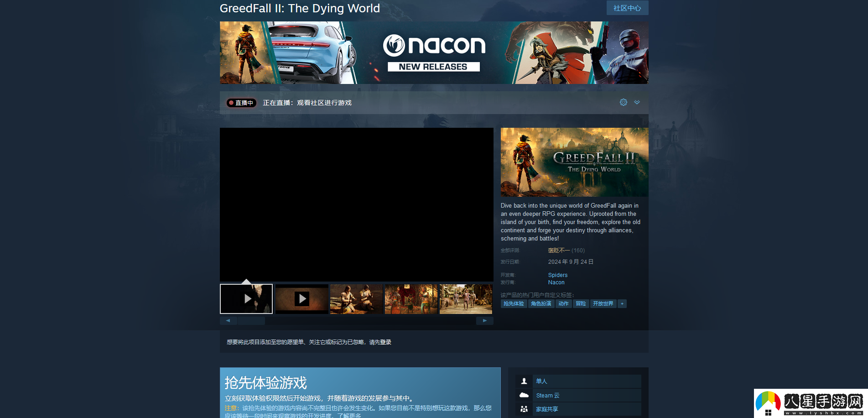Screen dimensions: 868x418
Task: Click the single-player person icon
Action: 524,381
